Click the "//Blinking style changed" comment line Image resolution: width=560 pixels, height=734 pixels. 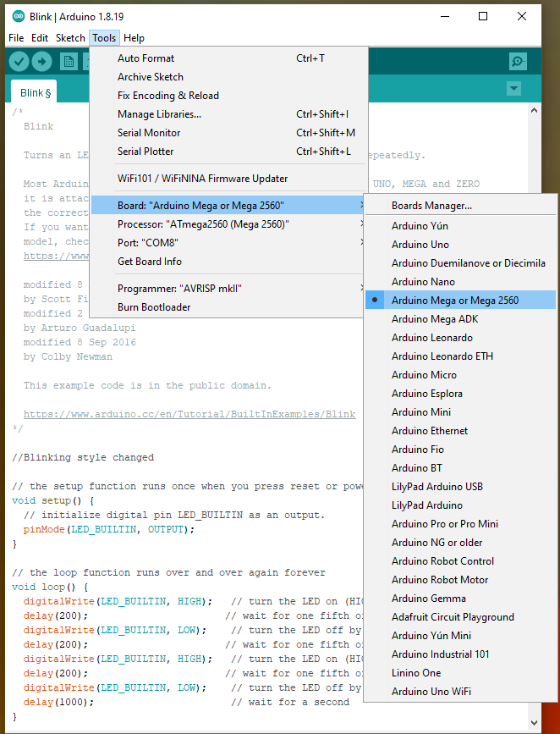click(x=83, y=457)
